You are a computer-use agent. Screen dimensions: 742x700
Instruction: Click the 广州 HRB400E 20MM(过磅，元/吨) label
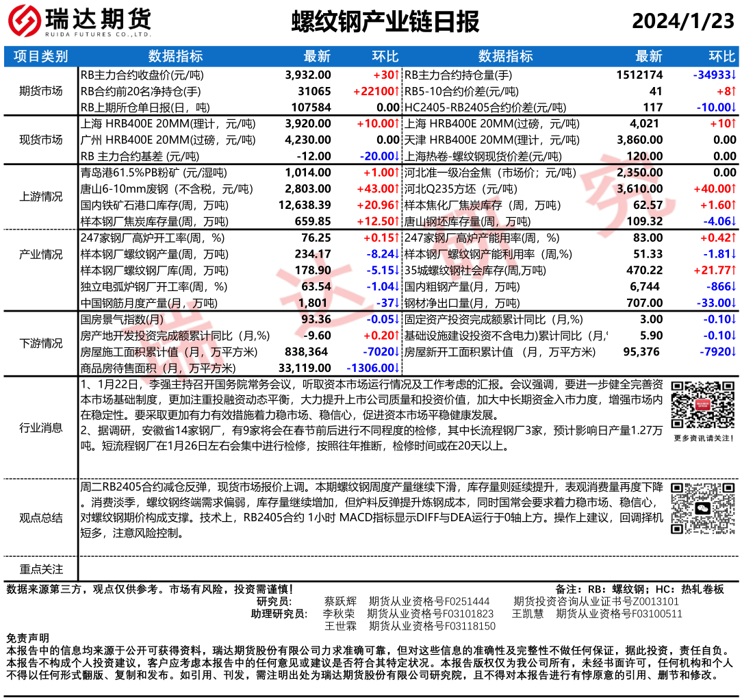(168, 140)
